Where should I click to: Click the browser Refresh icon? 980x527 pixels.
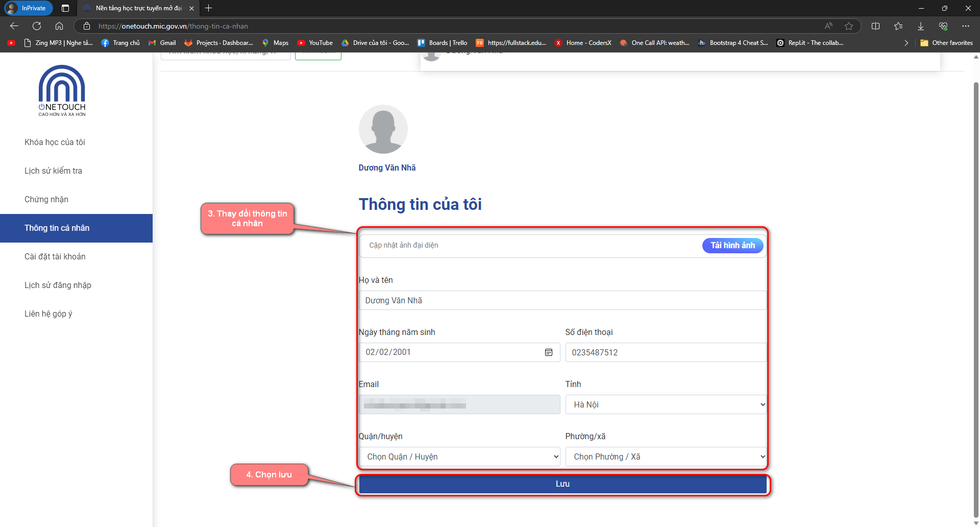tap(37, 26)
